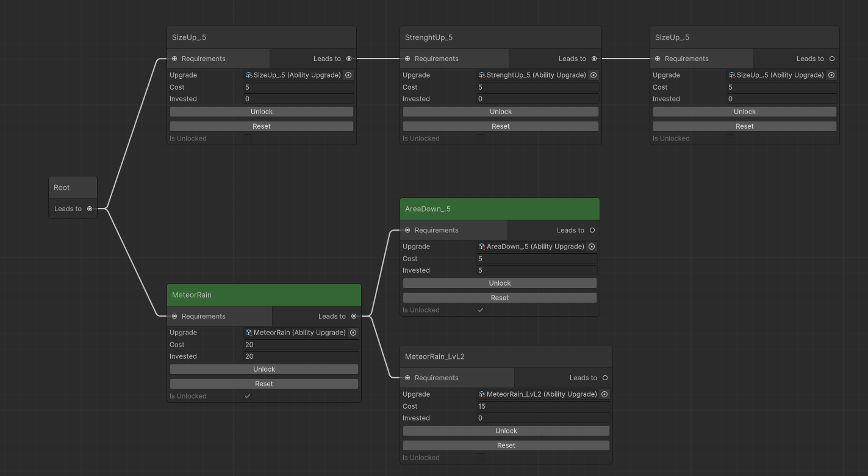Click Reset button on StrenghtUp_5 node

point(501,126)
